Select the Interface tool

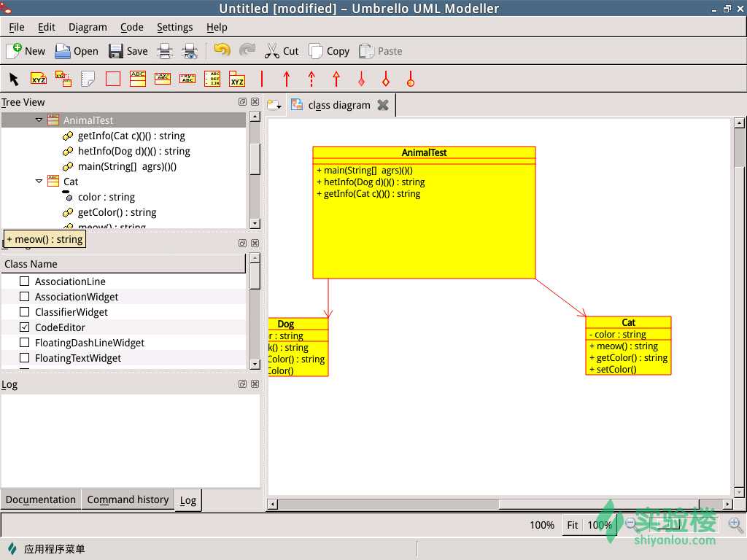click(163, 79)
